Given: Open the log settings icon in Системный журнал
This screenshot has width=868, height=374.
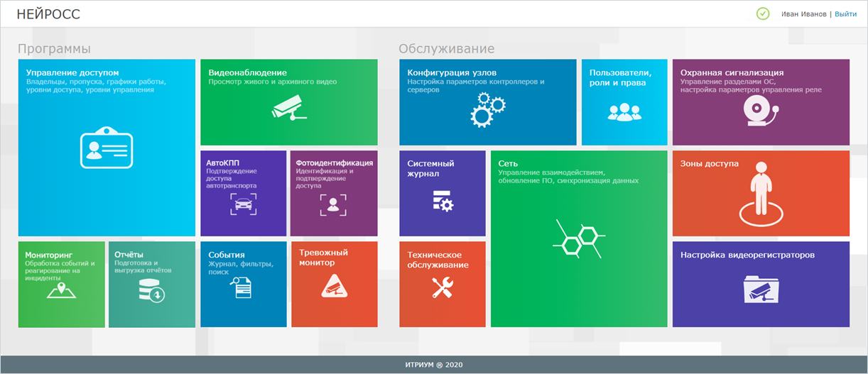Looking at the screenshot, I should click(x=442, y=202).
